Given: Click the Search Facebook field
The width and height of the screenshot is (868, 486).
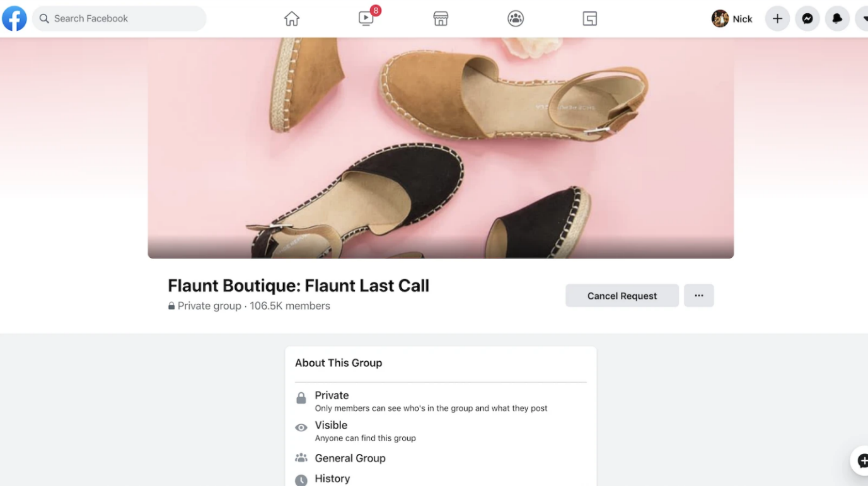Looking at the screenshot, I should point(120,19).
